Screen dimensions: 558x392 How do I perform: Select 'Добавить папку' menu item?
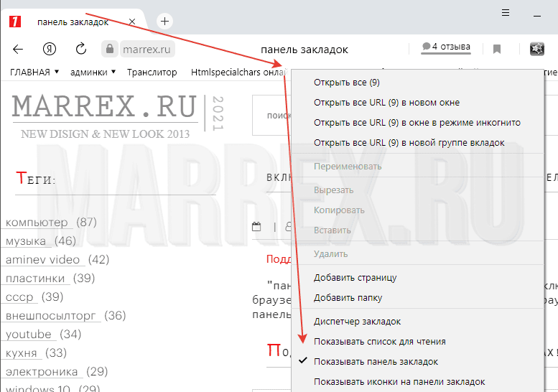tap(418, 298)
